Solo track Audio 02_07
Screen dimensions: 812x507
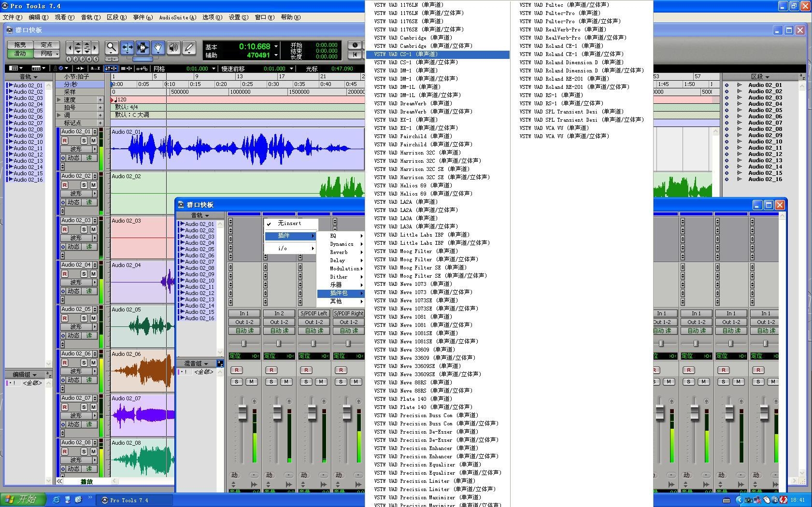click(x=84, y=407)
